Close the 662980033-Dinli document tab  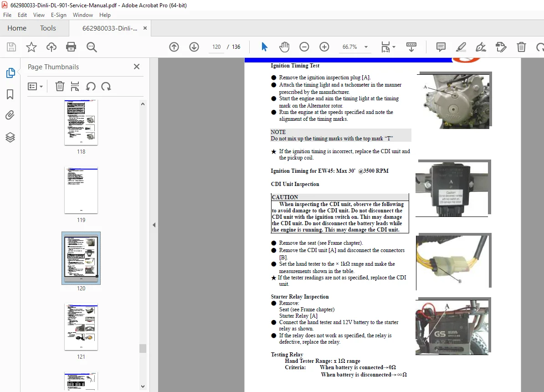(x=145, y=28)
